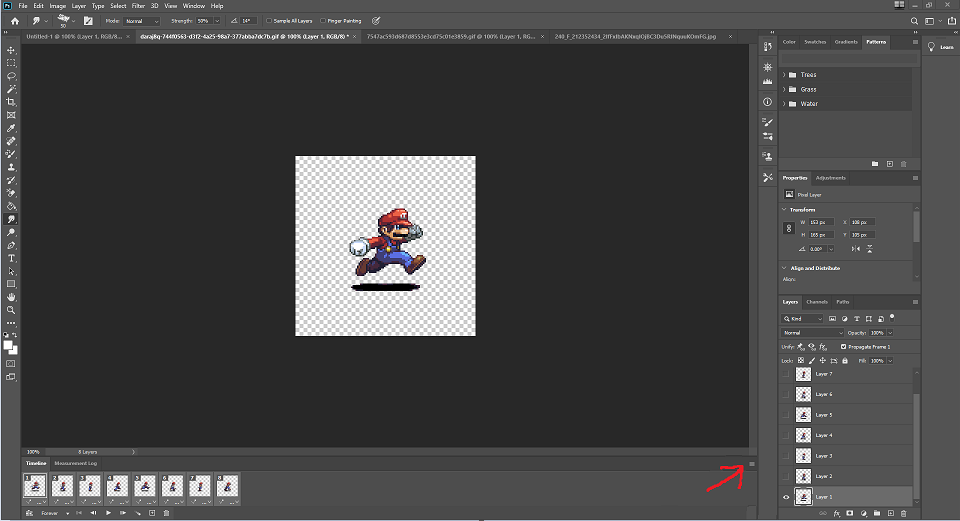Viewport: 960px width, 521px height.
Task: Toggle the layer filter on/off switch
Action: 892,317
